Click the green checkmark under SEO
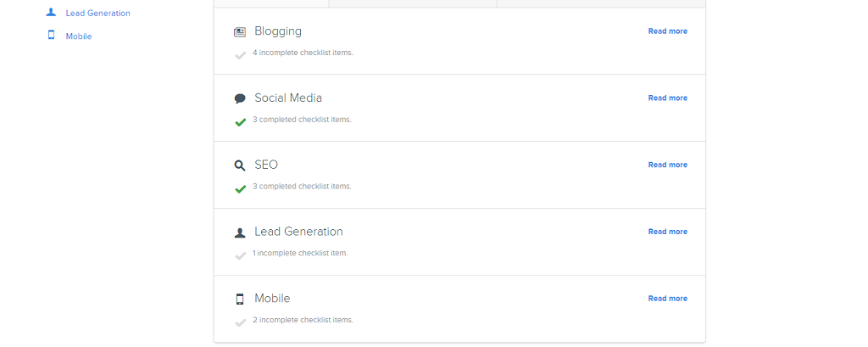Image resolution: width=868 pixels, height=347 pixels. coord(240,189)
